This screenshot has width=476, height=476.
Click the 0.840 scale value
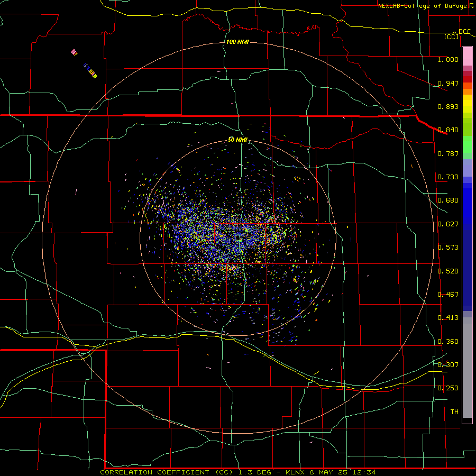click(448, 130)
